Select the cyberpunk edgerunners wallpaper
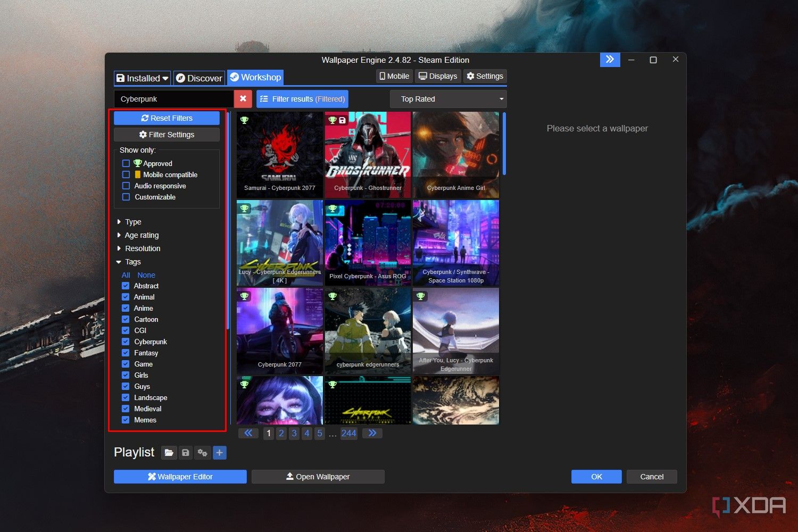The image size is (798, 532). [368, 331]
